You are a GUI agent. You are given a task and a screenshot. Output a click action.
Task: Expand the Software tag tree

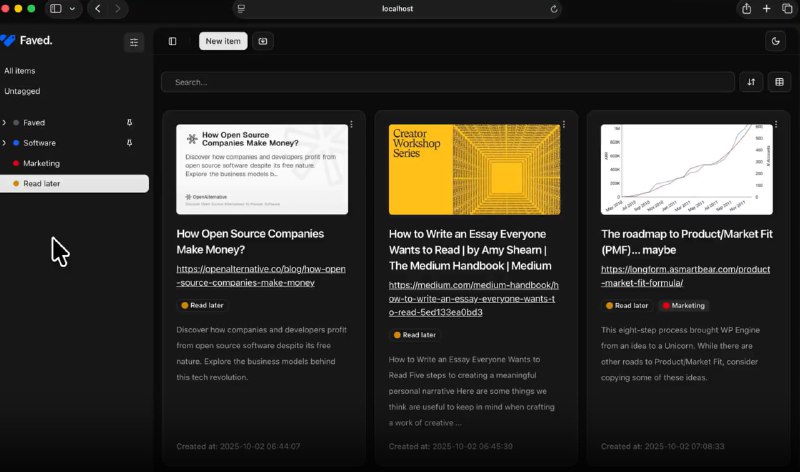[x=4, y=143]
